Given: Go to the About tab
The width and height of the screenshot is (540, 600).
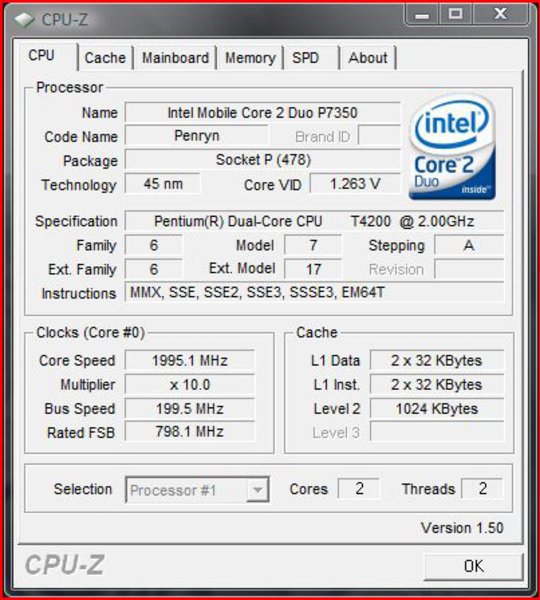Looking at the screenshot, I should click(368, 58).
